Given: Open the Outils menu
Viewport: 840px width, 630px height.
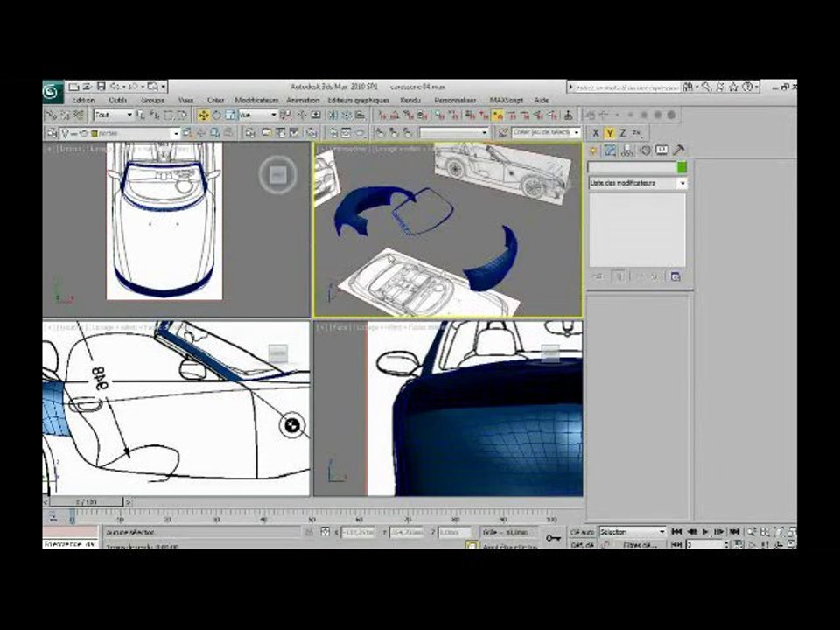Looking at the screenshot, I should click(x=118, y=100).
